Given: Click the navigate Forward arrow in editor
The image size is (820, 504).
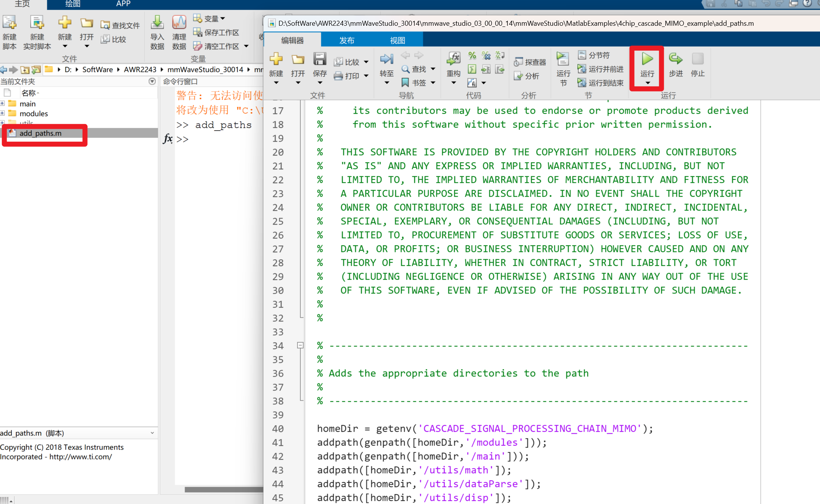Looking at the screenshot, I should (419, 55).
